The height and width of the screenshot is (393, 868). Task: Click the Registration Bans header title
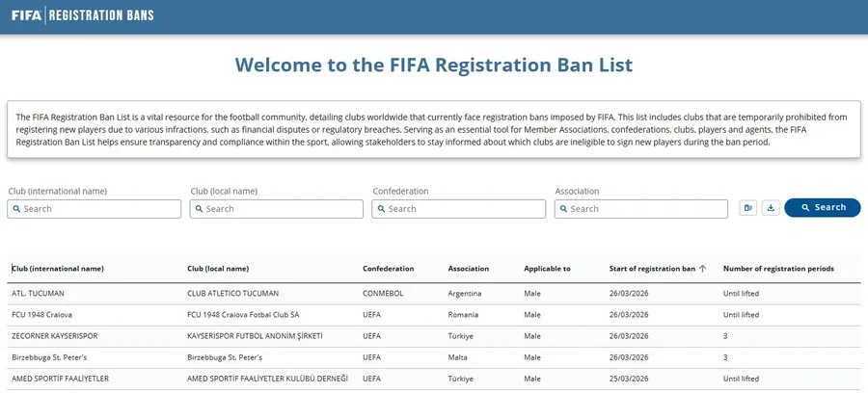(101, 15)
